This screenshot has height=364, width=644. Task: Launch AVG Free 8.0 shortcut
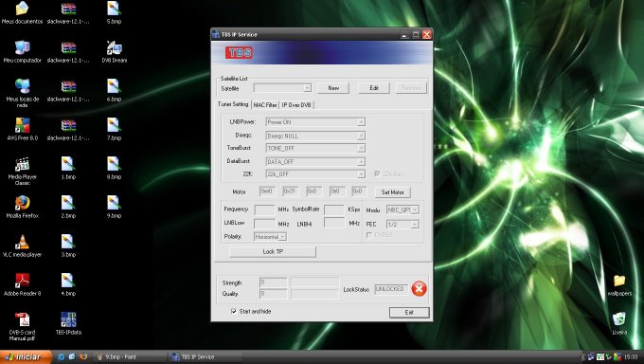click(22, 129)
